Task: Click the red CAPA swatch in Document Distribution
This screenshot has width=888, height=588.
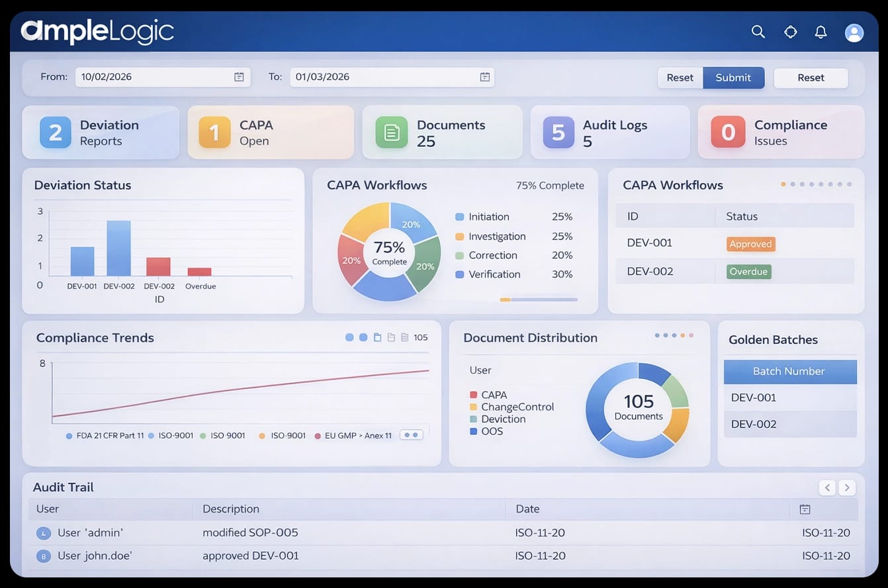Action: (473, 395)
